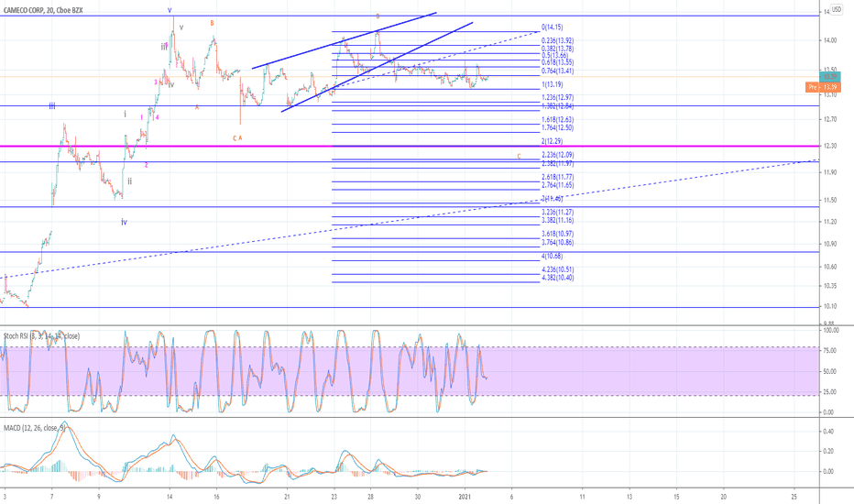
Task: Click the Pre 13.39 pre-market price tag
Action: point(823,87)
